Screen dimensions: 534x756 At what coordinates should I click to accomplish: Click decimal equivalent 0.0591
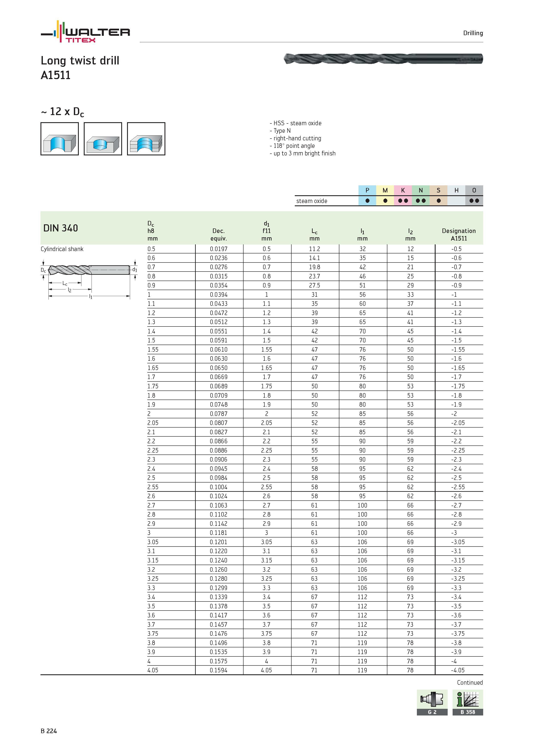pyautogui.click(x=219, y=341)
